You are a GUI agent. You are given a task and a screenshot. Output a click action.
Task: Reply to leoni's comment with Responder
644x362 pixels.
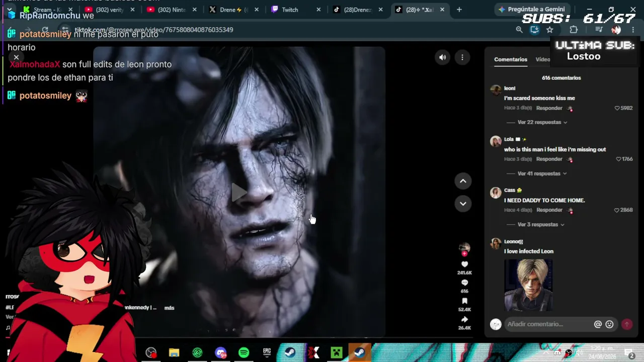click(x=549, y=108)
